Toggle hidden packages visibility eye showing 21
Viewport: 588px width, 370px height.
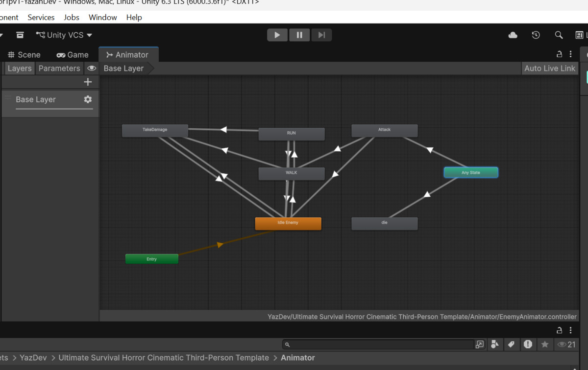coord(566,345)
